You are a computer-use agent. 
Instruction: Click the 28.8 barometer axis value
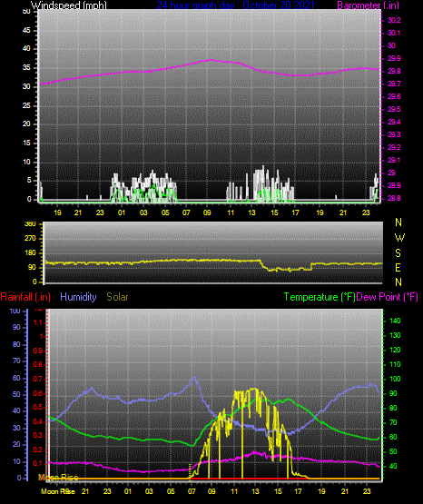(394, 198)
